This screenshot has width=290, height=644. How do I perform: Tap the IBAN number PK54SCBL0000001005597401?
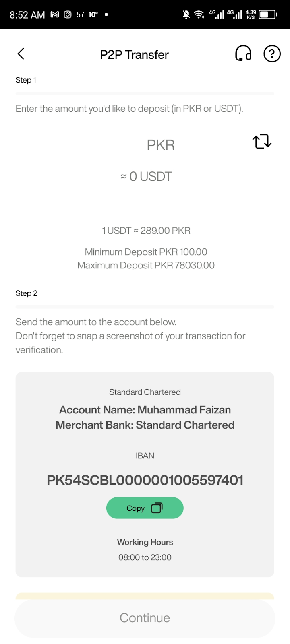(x=145, y=480)
